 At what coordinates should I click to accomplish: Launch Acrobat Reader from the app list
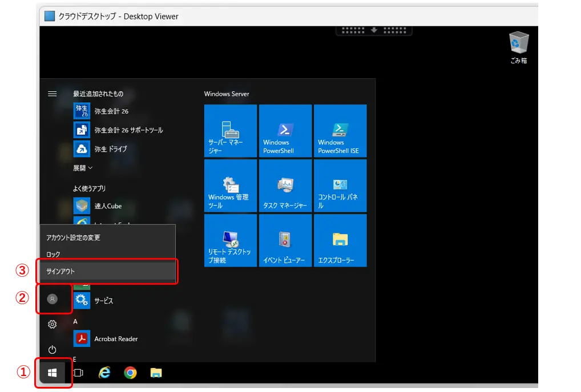click(x=115, y=339)
